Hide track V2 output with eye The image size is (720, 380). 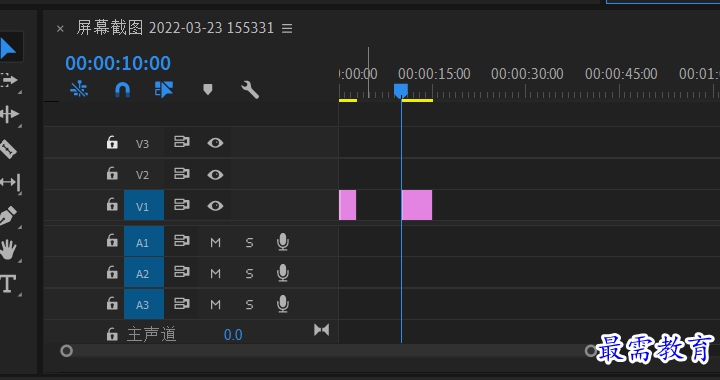click(215, 175)
